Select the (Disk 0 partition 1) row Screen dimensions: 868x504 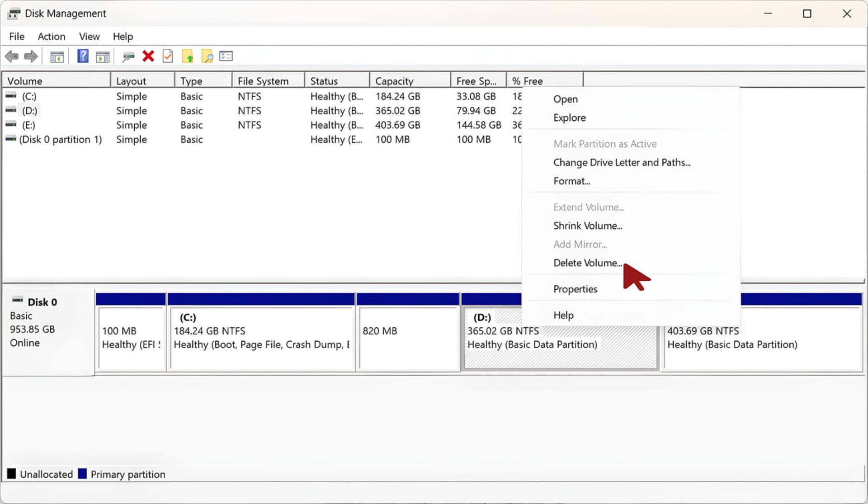pos(262,139)
